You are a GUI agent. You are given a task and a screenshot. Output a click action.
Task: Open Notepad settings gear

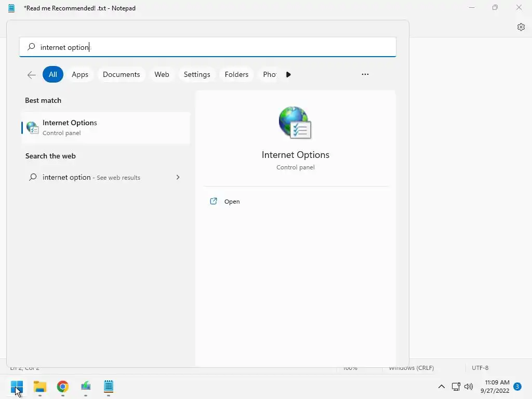point(521,27)
